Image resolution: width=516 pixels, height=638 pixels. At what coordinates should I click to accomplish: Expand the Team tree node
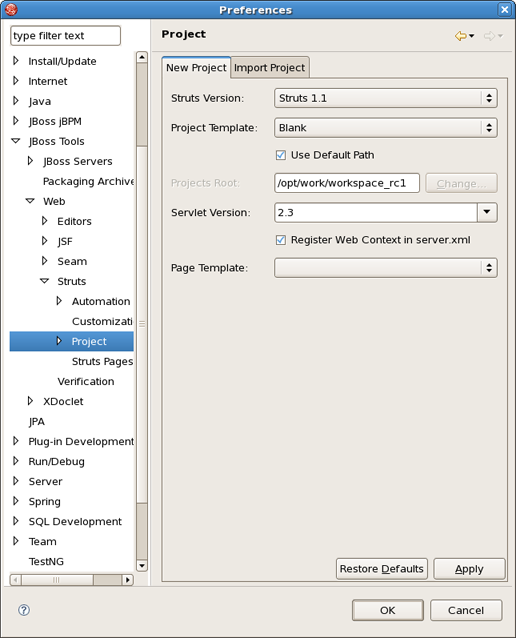click(16, 541)
